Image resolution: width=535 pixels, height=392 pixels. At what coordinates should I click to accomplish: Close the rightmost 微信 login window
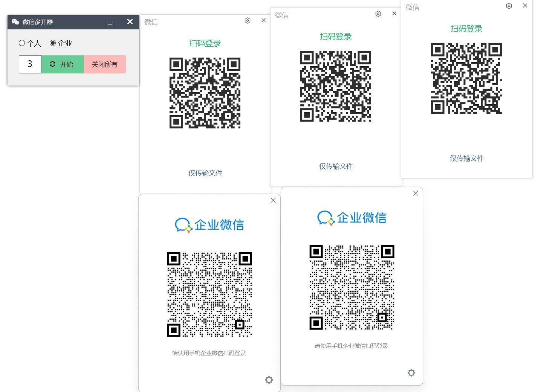tap(525, 6)
